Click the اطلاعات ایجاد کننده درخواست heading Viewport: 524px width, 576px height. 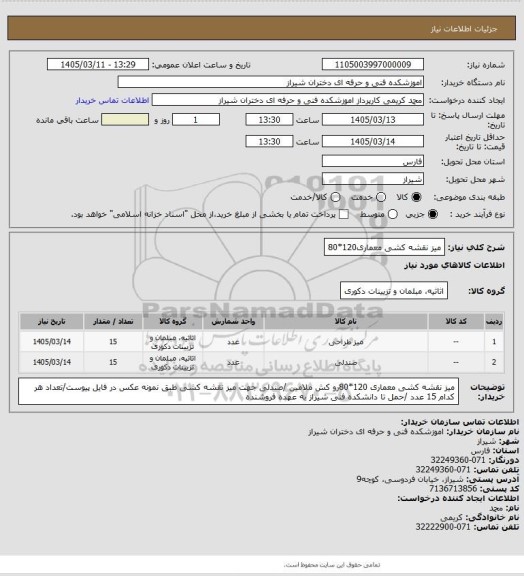coord(458,498)
